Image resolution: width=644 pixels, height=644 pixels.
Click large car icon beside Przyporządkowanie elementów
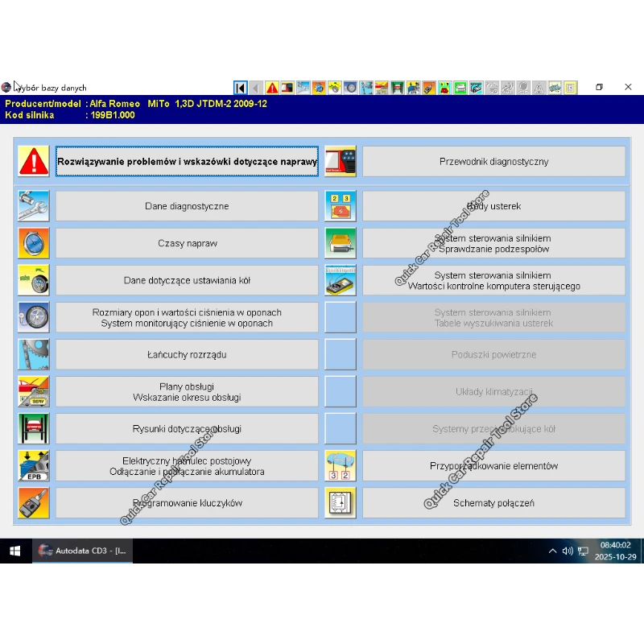pos(341,466)
